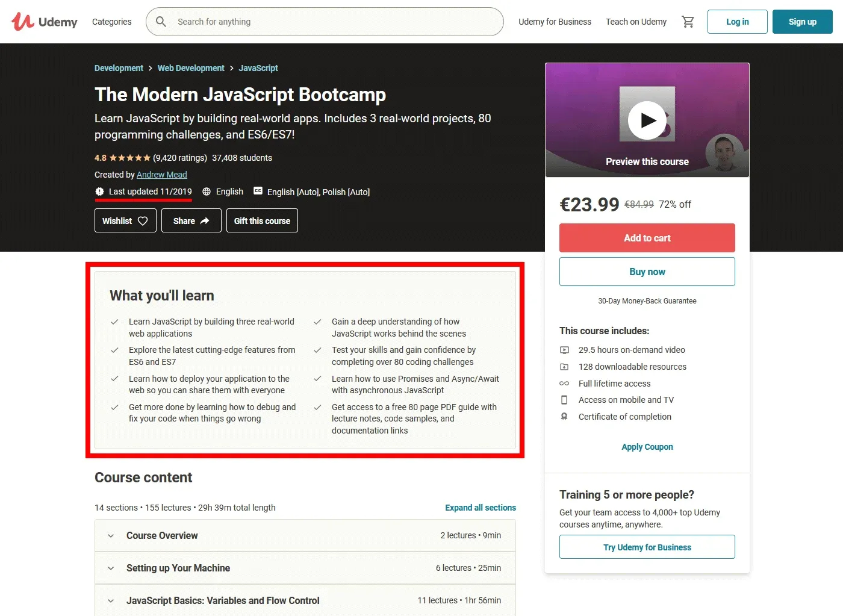Click the five-star rating stars

pyautogui.click(x=130, y=158)
